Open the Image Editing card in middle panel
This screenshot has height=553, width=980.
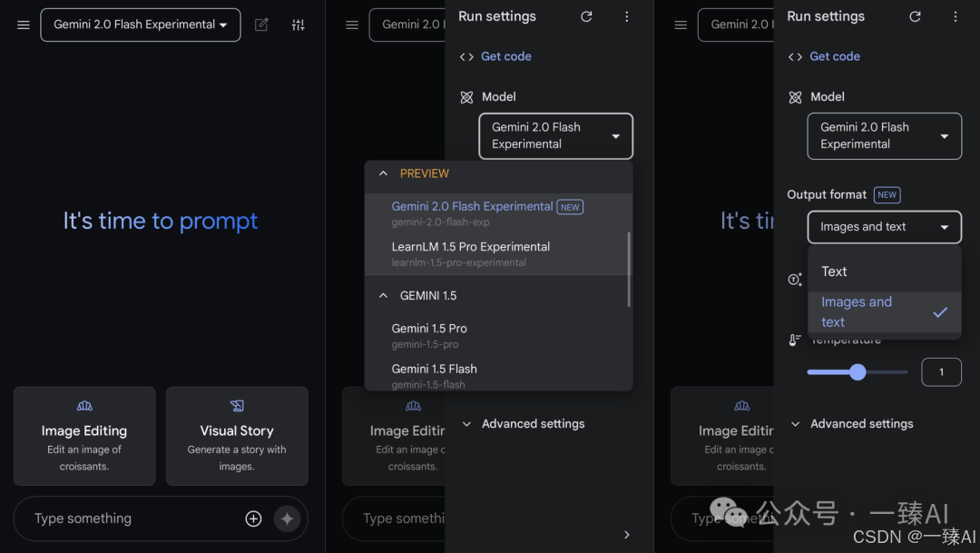tap(394, 436)
